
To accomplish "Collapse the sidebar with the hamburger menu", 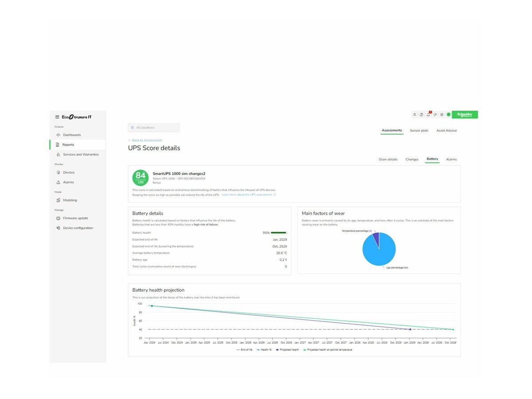I will (x=57, y=117).
